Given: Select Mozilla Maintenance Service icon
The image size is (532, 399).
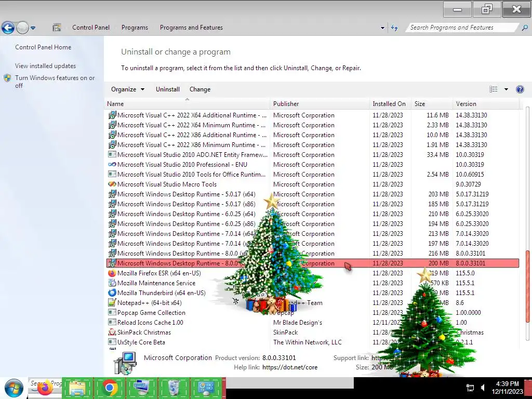Looking at the screenshot, I should point(112,283).
